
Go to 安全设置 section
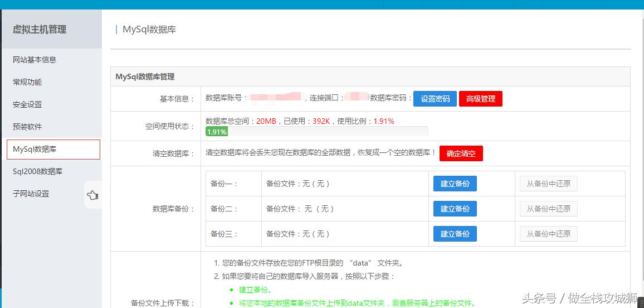[27, 104]
